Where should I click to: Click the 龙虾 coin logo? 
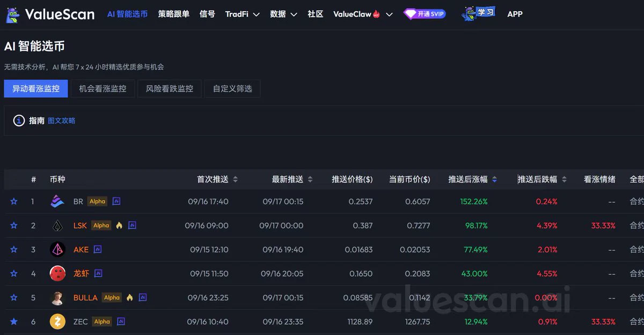tap(57, 274)
